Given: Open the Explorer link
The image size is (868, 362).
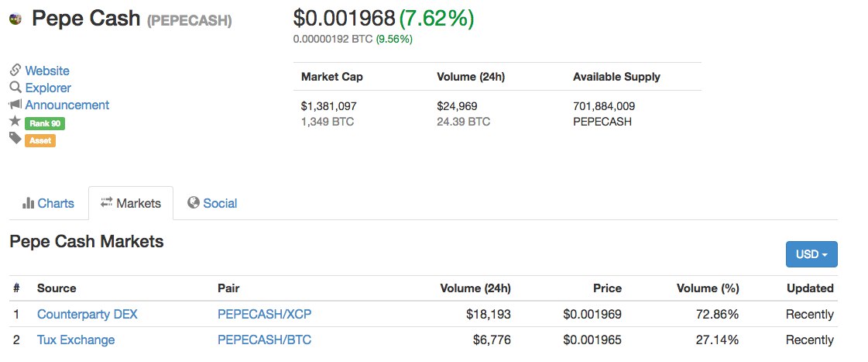Looking at the screenshot, I should 48,88.
